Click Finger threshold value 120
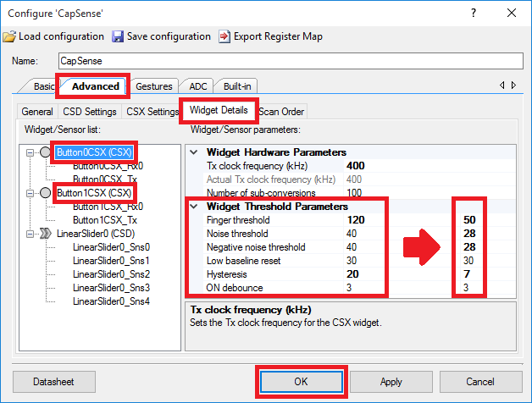Viewport: 532px width, 403px height. click(356, 220)
